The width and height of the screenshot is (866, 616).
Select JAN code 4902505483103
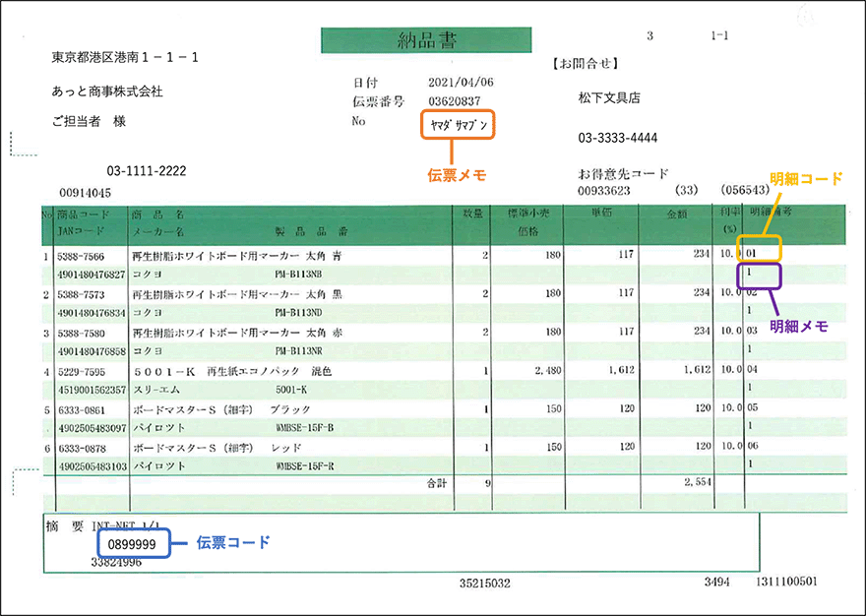pyautogui.click(x=93, y=466)
